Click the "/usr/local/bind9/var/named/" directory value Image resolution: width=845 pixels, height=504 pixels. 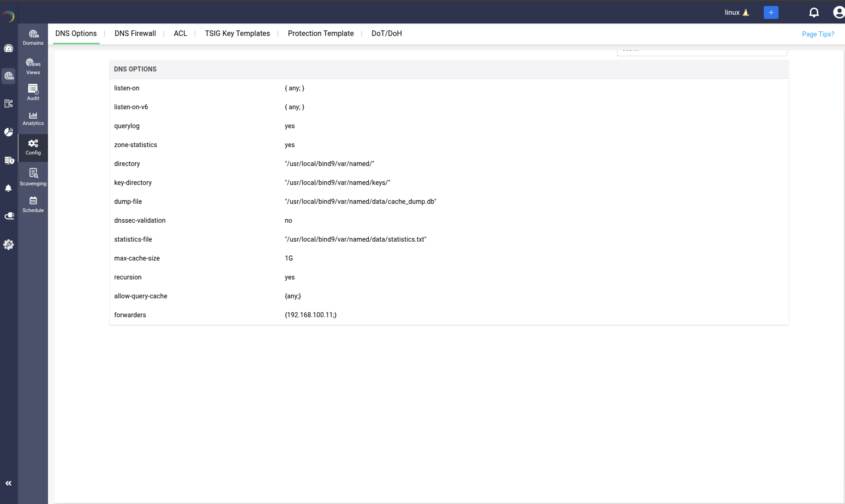tap(330, 164)
